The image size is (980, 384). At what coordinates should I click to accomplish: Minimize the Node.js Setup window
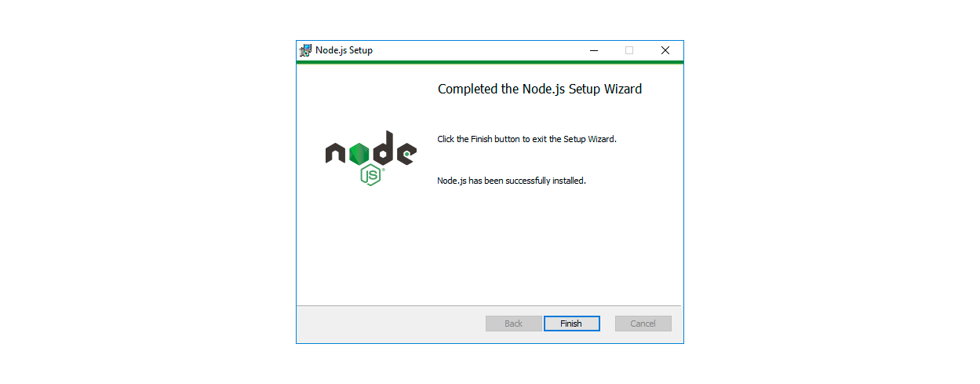pos(594,50)
